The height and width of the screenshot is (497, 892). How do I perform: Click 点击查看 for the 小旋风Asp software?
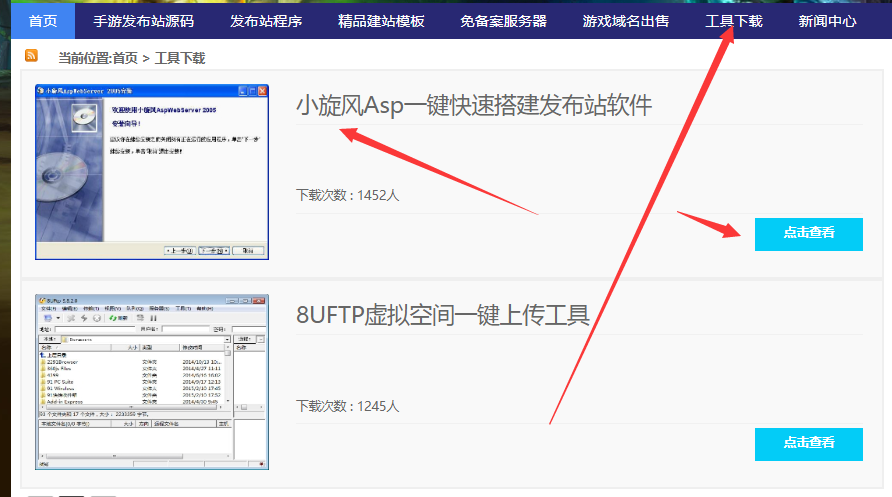point(808,234)
